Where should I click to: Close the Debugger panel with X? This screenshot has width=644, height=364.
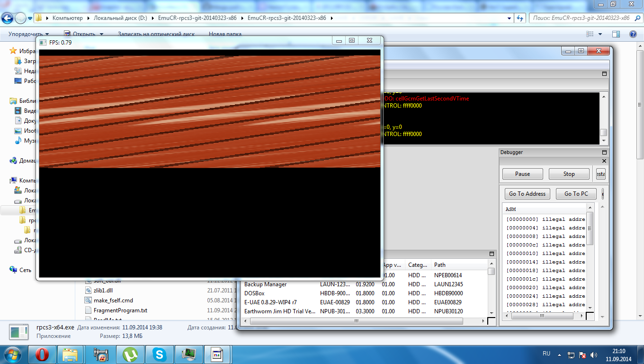[x=604, y=161]
